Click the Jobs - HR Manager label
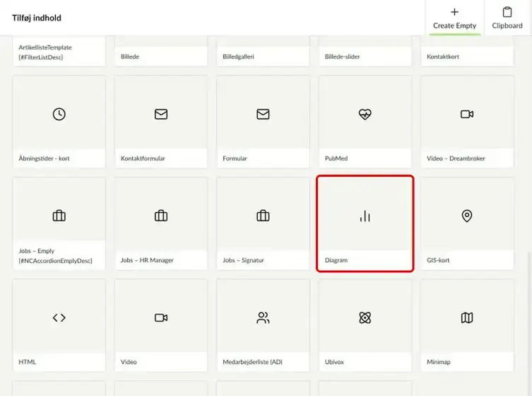The width and height of the screenshot is (532, 396). click(147, 260)
